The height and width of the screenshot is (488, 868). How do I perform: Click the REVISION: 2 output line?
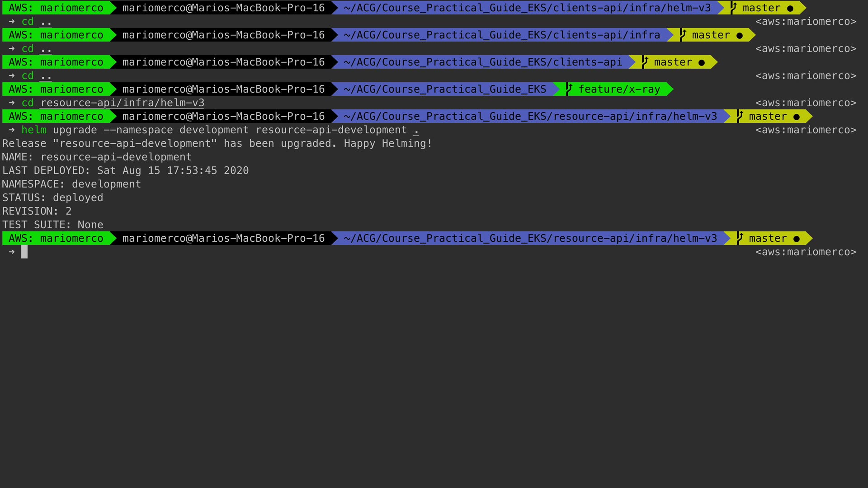[x=37, y=211]
